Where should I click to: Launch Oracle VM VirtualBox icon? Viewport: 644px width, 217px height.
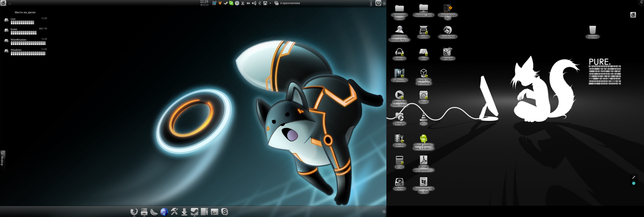[x=424, y=77]
